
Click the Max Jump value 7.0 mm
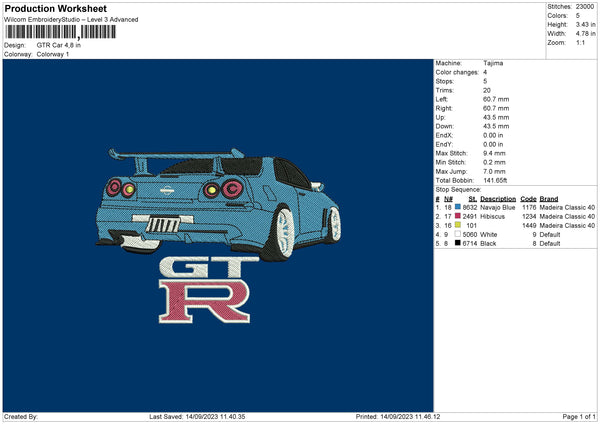tap(494, 171)
